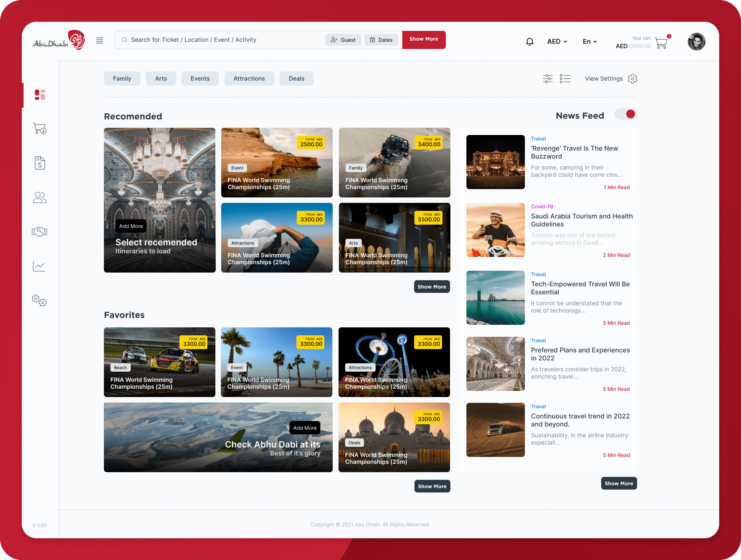Click the 1 Min Read label
The image size is (741, 560).
point(617,187)
